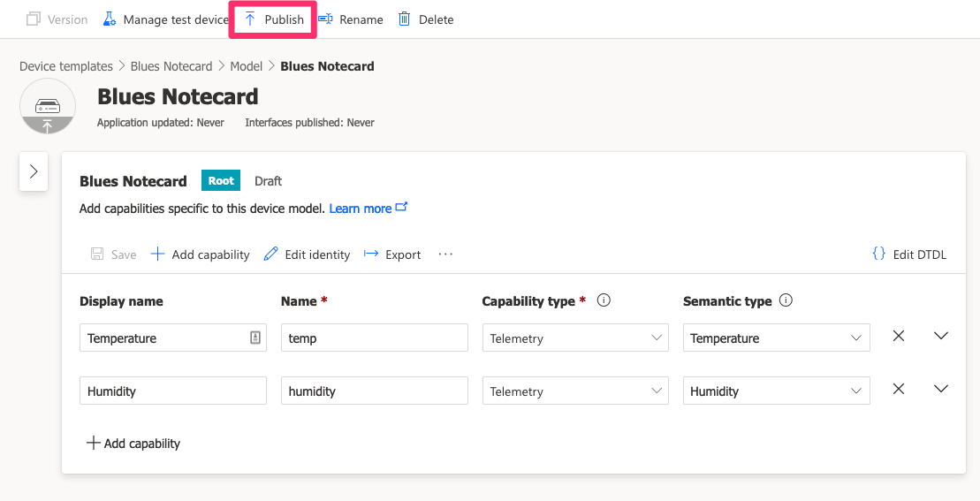Click the Export arrow icon
Screen dimensions: 980x501
[371, 254]
